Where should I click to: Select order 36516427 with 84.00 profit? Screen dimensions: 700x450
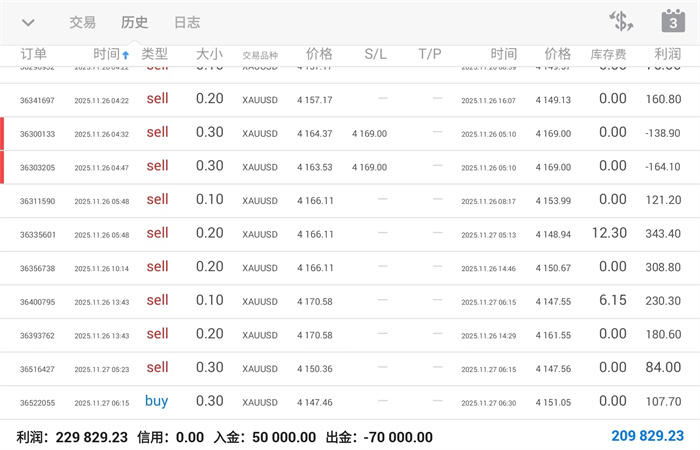coord(350,369)
